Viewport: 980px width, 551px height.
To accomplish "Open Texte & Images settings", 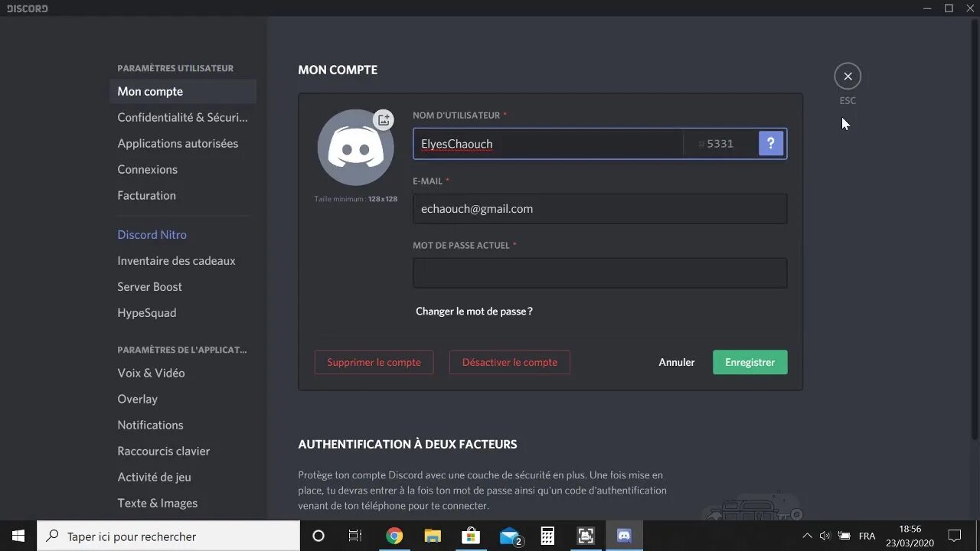I will pos(183,503).
